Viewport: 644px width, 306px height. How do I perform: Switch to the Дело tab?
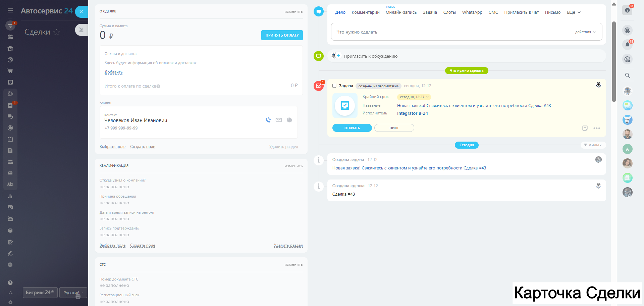click(340, 12)
